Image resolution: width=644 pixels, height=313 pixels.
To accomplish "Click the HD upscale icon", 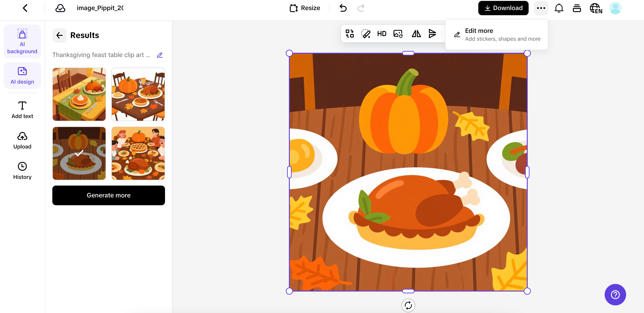I will point(381,34).
